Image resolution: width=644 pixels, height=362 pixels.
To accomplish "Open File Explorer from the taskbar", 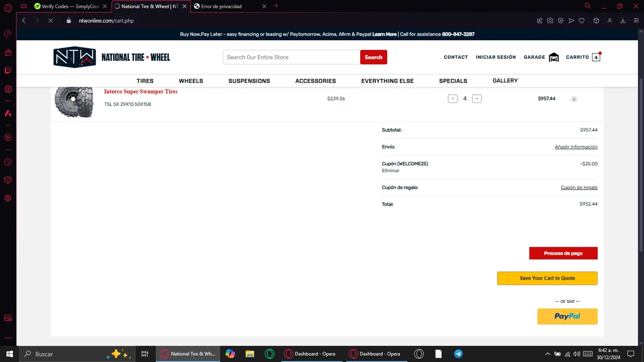I will (x=250, y=354).
